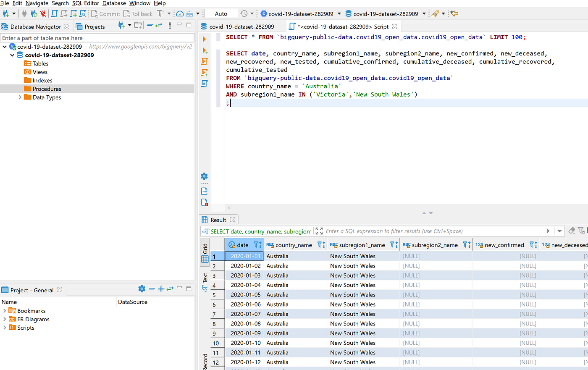Click the back-navigation arrow icon with asterisk
Image resolution: width=588 pixels, height=370 pixels.
tap(454, 14)
